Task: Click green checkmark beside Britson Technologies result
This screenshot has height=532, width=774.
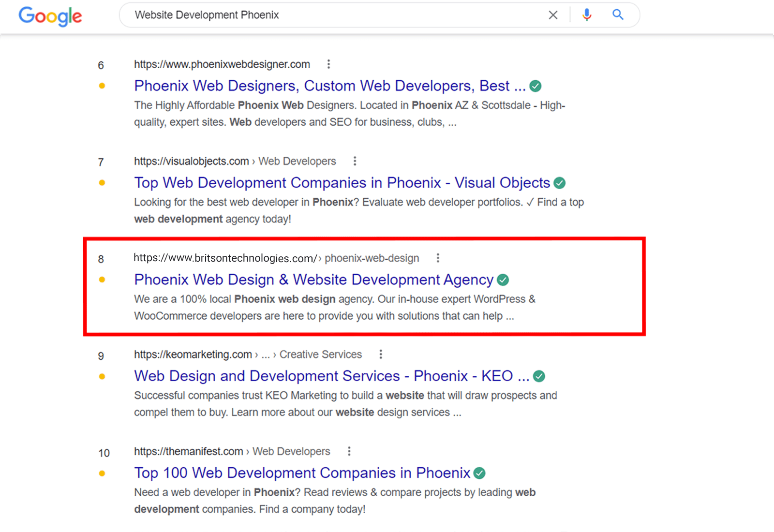Action: pos(503,280)
